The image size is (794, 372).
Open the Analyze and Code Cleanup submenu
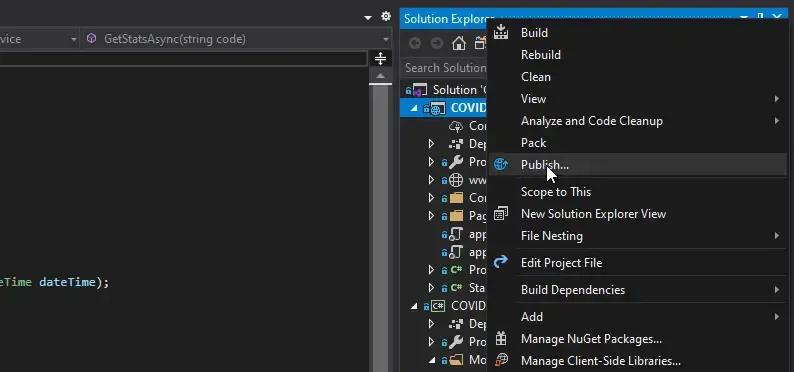[638, 121]
